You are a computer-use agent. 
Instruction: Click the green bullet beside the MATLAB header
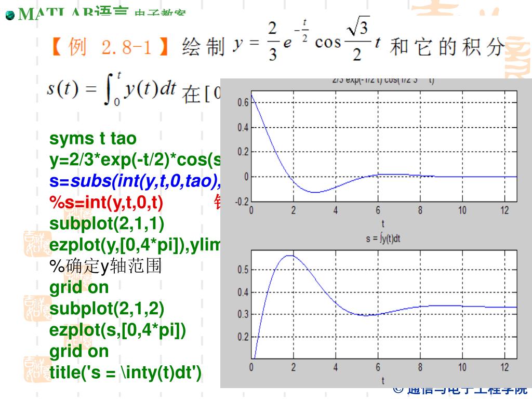(10, 16)
